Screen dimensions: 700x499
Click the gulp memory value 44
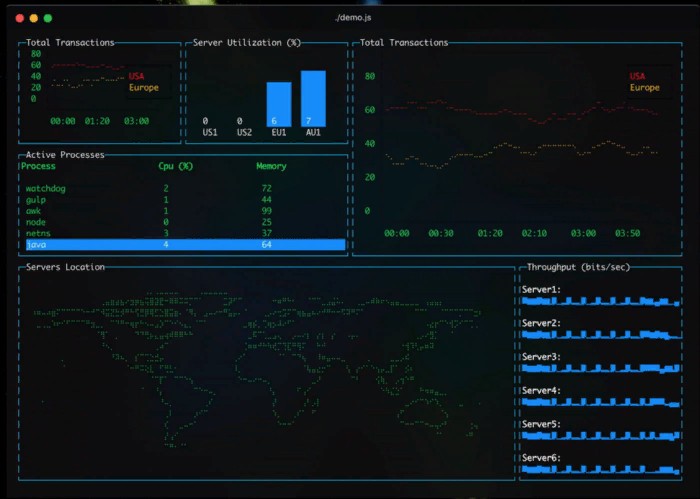click(267, 200)
